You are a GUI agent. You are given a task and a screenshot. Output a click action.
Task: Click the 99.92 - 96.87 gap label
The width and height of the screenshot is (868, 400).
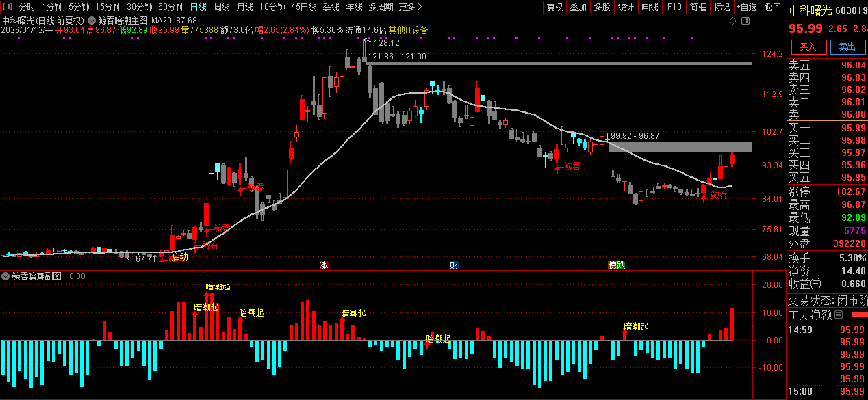point(635,136)
